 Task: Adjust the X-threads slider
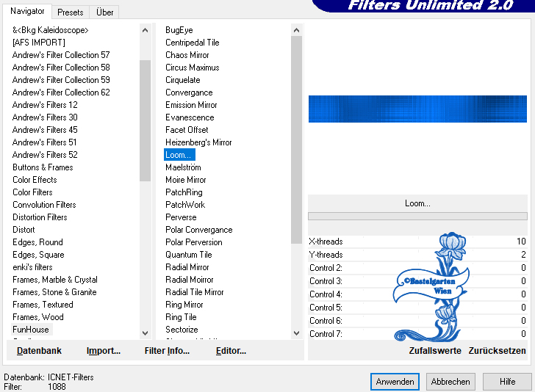417,242
